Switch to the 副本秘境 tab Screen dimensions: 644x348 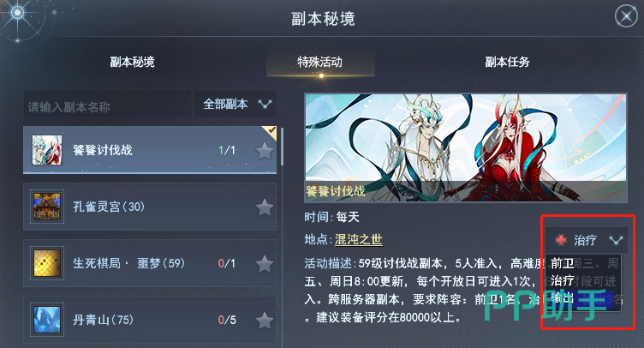click(x=132, y=62)
